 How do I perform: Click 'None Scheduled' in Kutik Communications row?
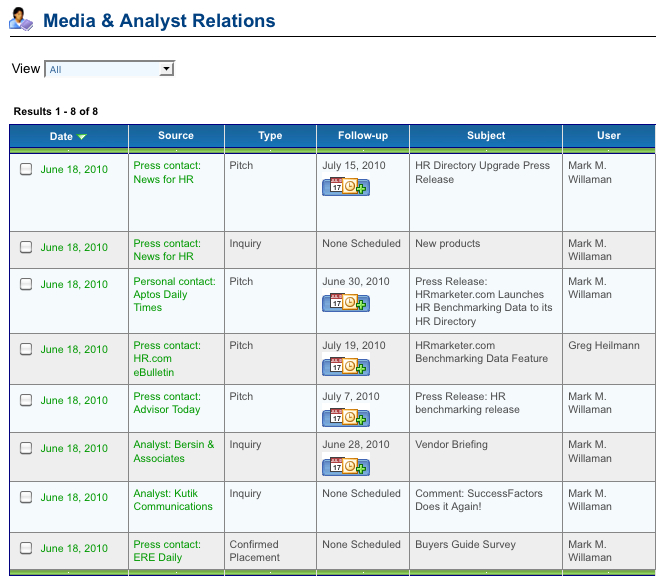click(361, 494)
